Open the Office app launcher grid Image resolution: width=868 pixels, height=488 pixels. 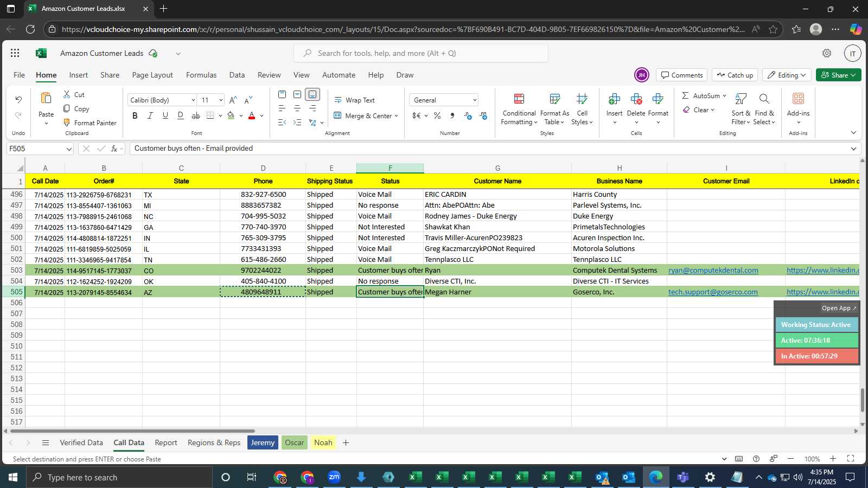click(15, 53)
